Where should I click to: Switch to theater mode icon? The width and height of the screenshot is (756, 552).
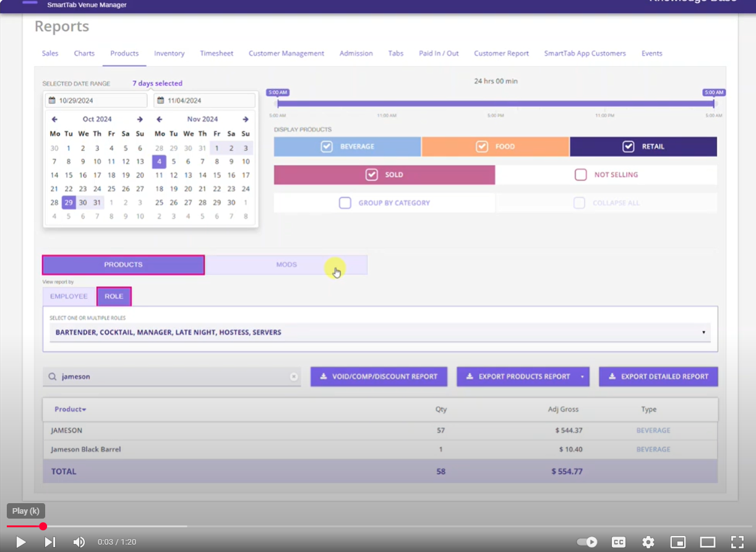click(707, 542)
